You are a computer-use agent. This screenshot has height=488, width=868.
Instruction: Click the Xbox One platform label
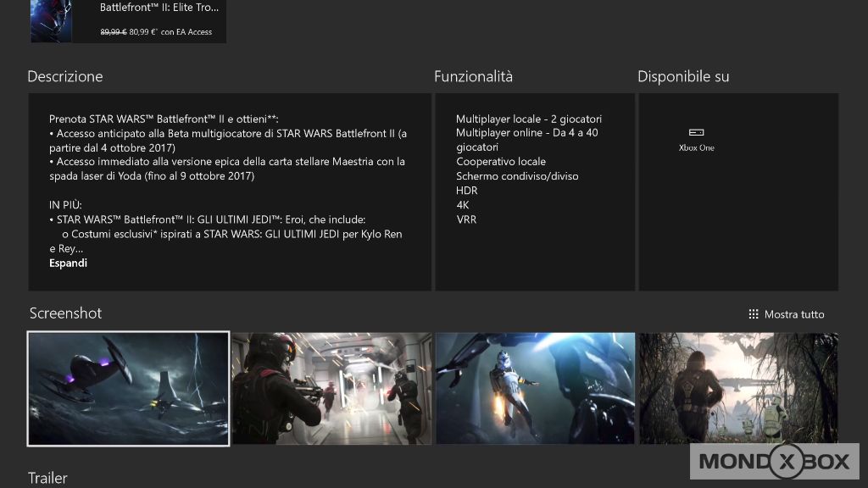click(x=696, y=148)
